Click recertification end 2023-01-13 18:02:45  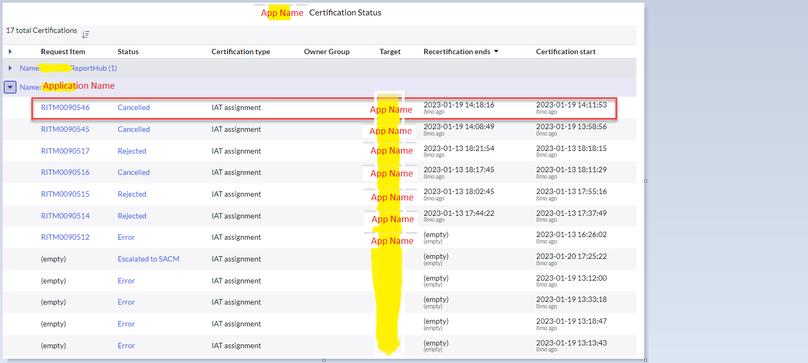[x=459, y=191]
